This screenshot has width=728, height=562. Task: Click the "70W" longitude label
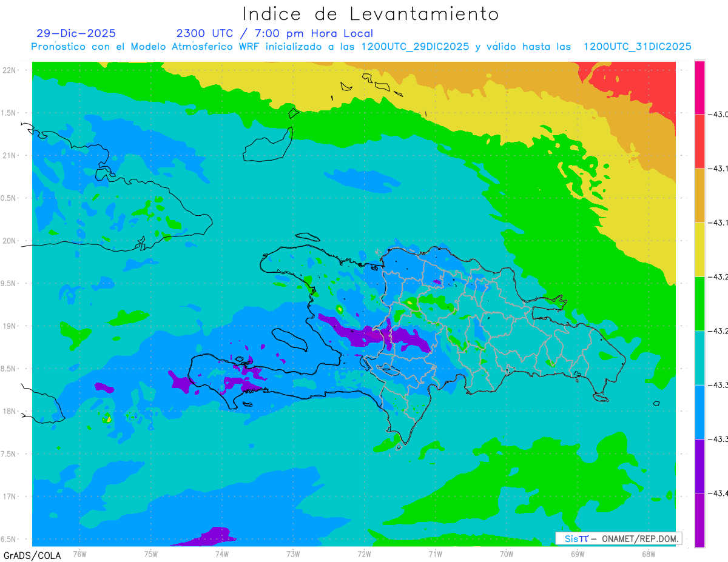tap(507, 554)
